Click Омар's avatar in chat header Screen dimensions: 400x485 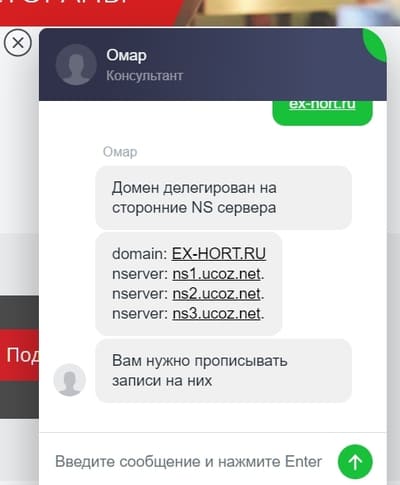tap(76, 65)
